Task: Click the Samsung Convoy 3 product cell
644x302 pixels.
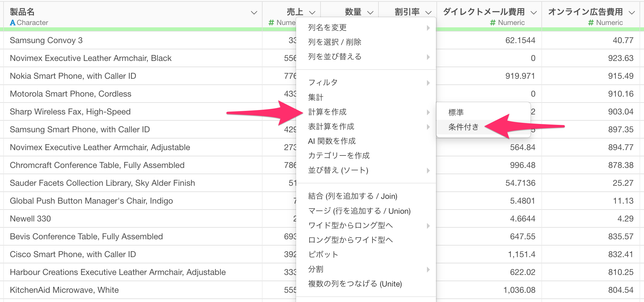Action: pyautogui.click(x=46, y=40)
